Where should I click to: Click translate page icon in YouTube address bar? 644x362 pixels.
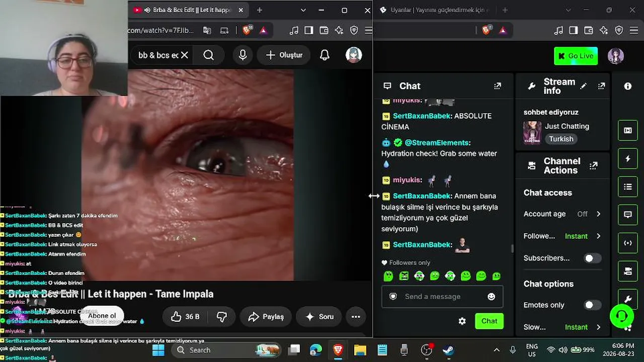[x=207, y=30]
